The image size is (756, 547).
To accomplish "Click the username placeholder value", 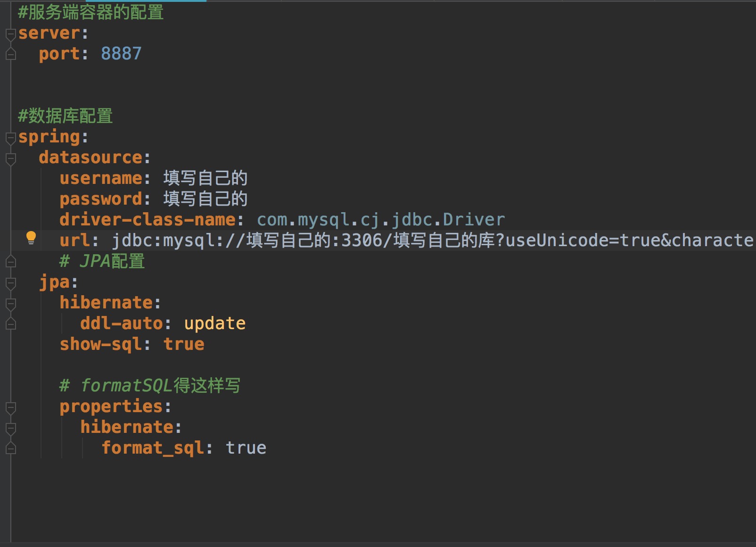I will point(205,178).
